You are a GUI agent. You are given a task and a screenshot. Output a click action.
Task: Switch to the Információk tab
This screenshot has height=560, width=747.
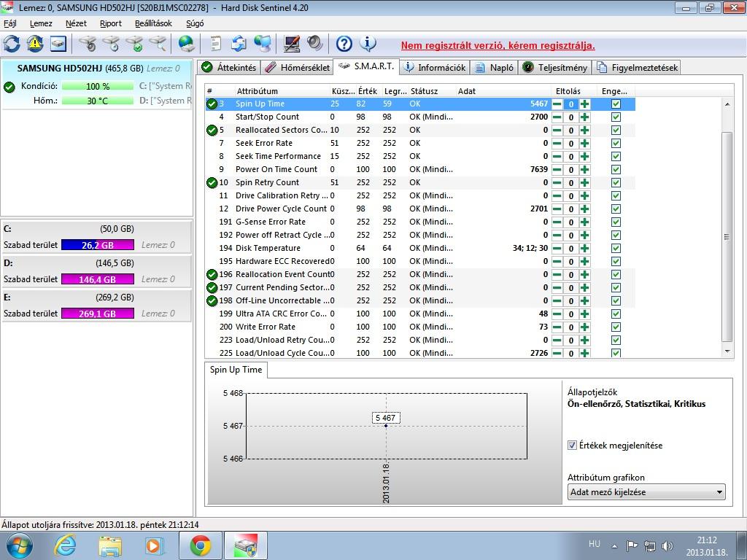click(435, 68)
